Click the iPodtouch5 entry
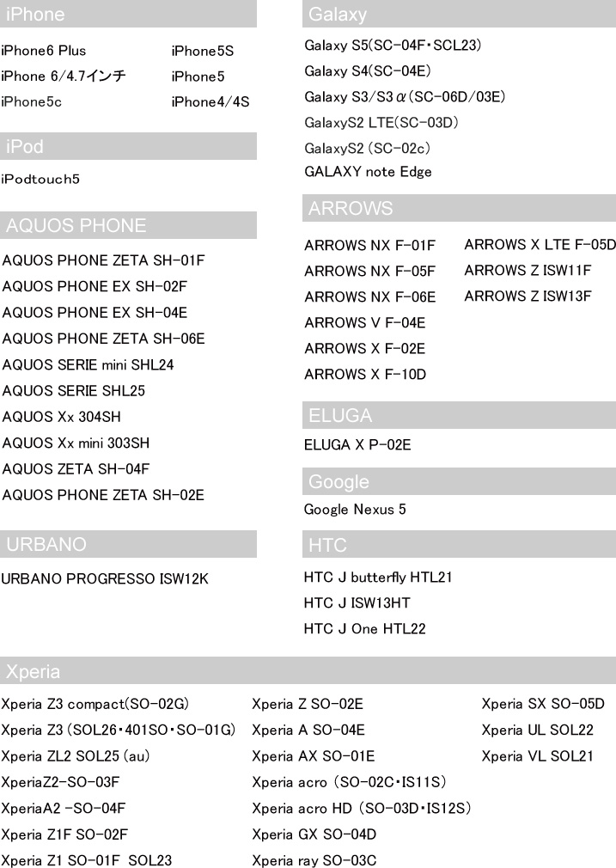616x868 pixels. 40,180
